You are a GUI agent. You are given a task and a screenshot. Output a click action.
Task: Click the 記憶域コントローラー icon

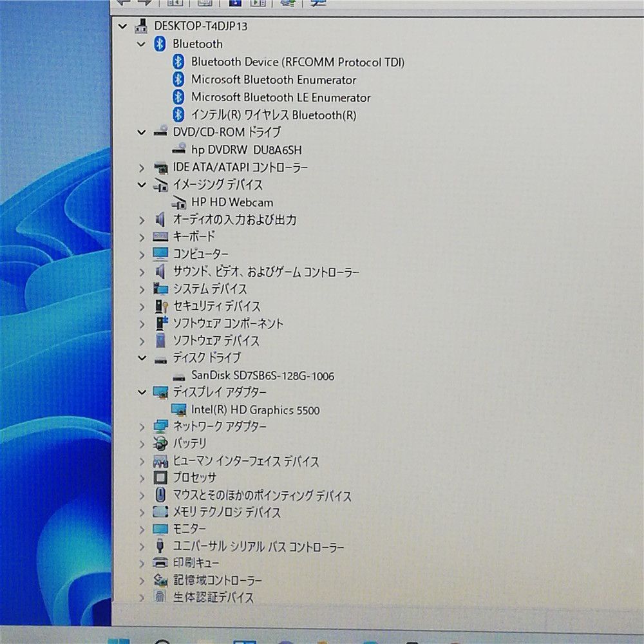pyautogui.click(x=160, y=580)
